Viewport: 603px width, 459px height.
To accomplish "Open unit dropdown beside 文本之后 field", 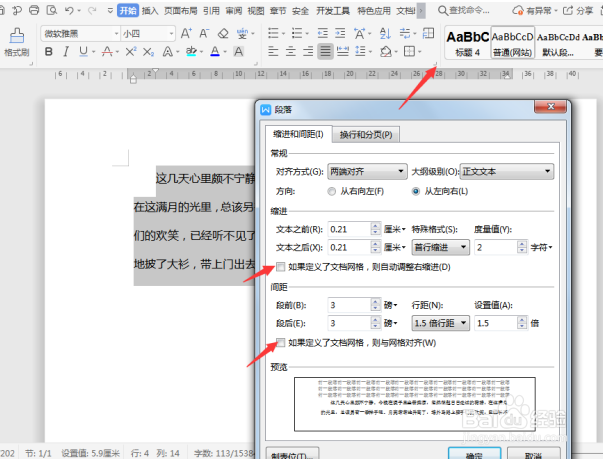I will point(395,247).
